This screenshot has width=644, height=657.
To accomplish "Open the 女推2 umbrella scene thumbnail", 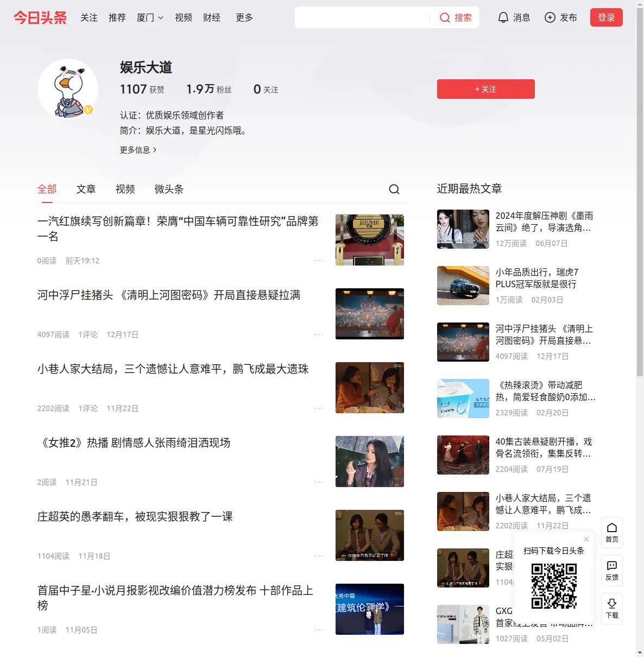I will 370,462.
